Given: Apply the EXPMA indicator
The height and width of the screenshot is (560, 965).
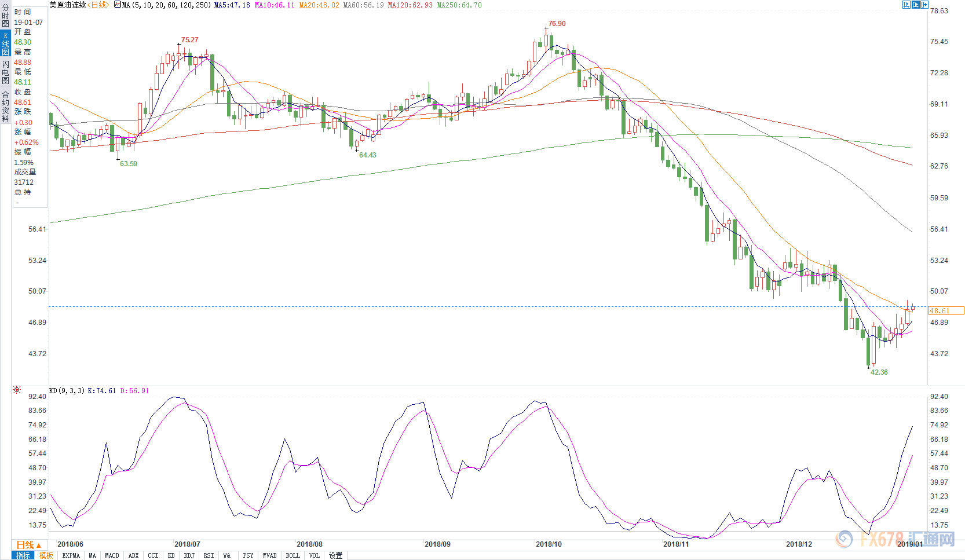Looking at the screenshot, I should (71, 555).
